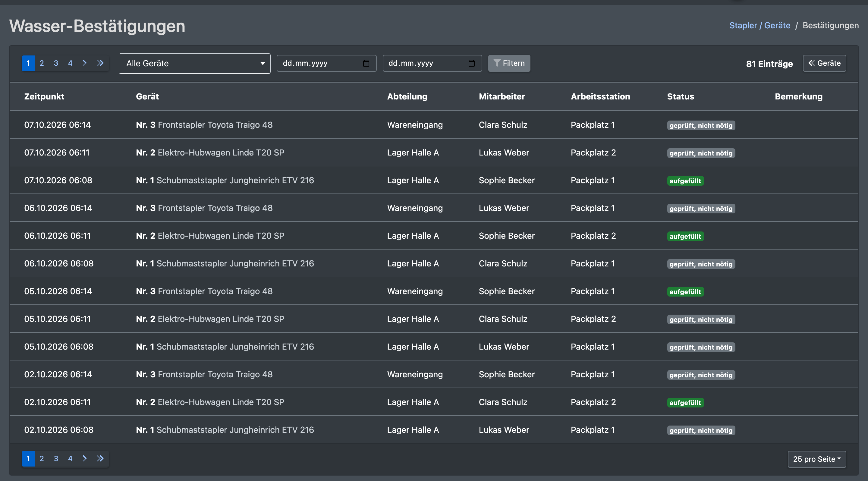The height and width of the screenshot is (481, 868).
Task: Select page 3 in bottom pagination
Action: click(x=56, y=458)
